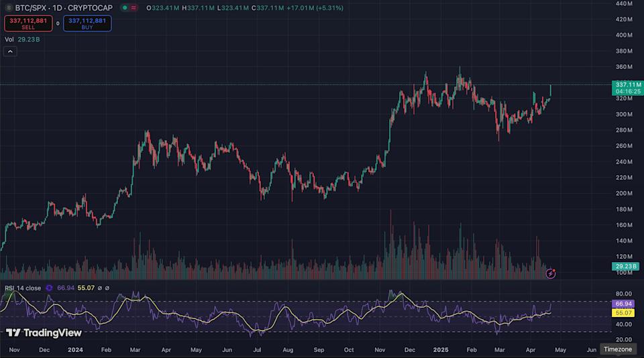Image resolution: width=644 pixels, height=358 pixels.
Task: Click the 400M price axis label
Action: (624, 36)
